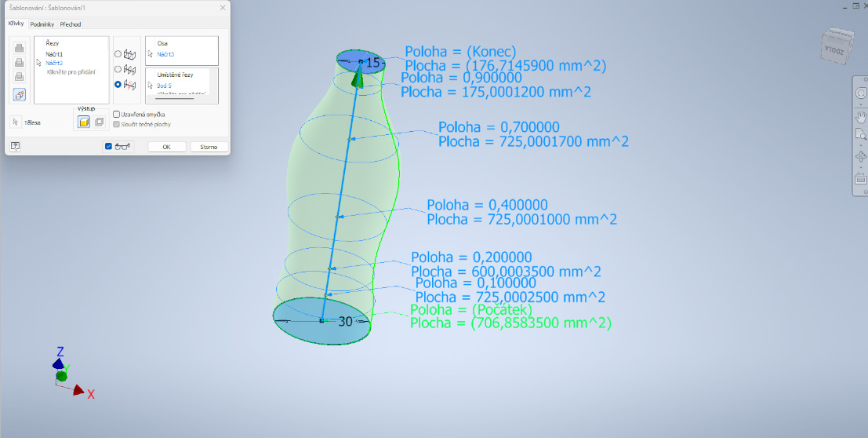Select solid output mode icon
Screen dimensions: 868x438
[84, 122]
